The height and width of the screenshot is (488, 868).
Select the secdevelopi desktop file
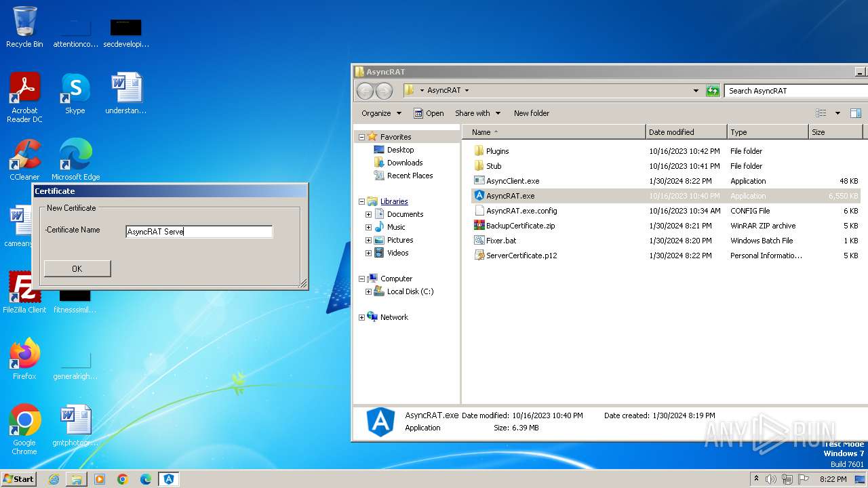(x=126, y=33)
